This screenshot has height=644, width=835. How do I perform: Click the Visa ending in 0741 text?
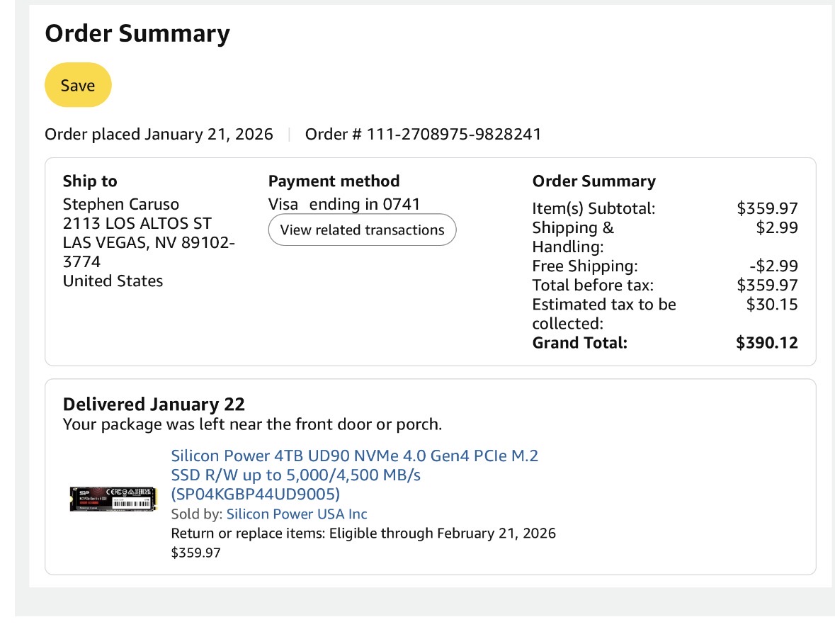pyautogui.click(x=344, y=205)
